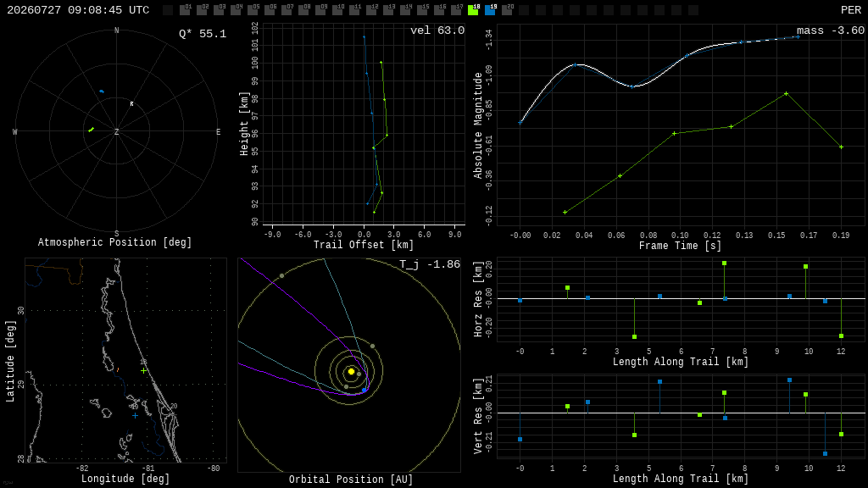
Task: Click the T_j -1.86 readout
Action: pyautogui.click(x=430, y=264)
